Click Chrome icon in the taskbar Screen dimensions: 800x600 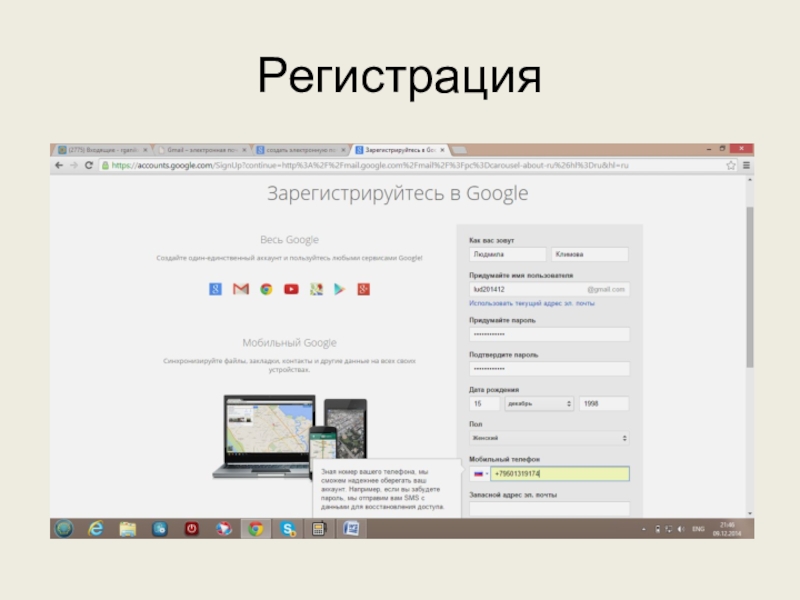[256, 529]
